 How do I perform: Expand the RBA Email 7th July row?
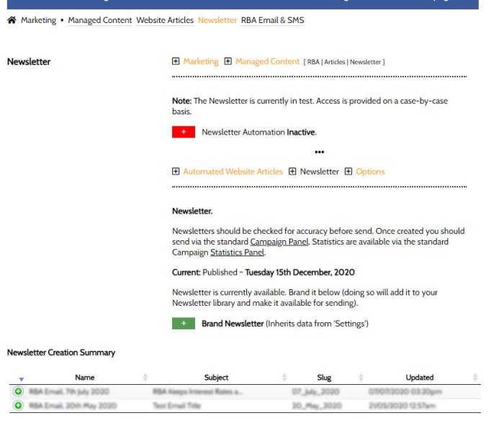[17, 391]
